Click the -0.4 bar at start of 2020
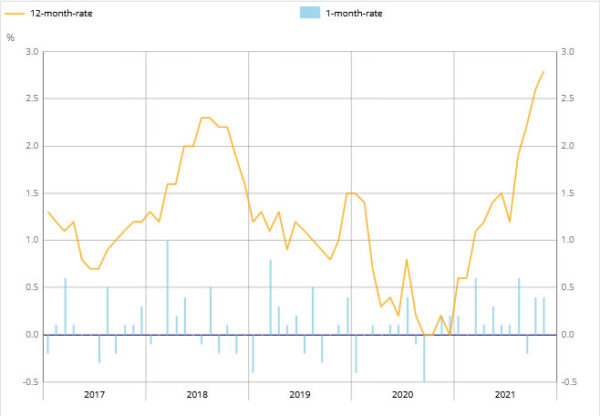 [356, 354]
